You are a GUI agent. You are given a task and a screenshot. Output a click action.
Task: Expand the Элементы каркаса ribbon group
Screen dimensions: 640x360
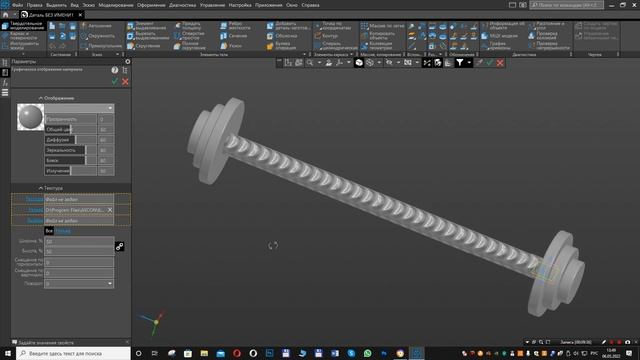pyautogui.click(x=352, y=55)
